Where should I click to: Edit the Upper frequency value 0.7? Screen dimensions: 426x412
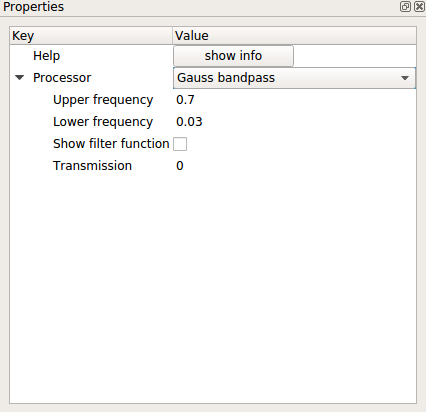185,100
